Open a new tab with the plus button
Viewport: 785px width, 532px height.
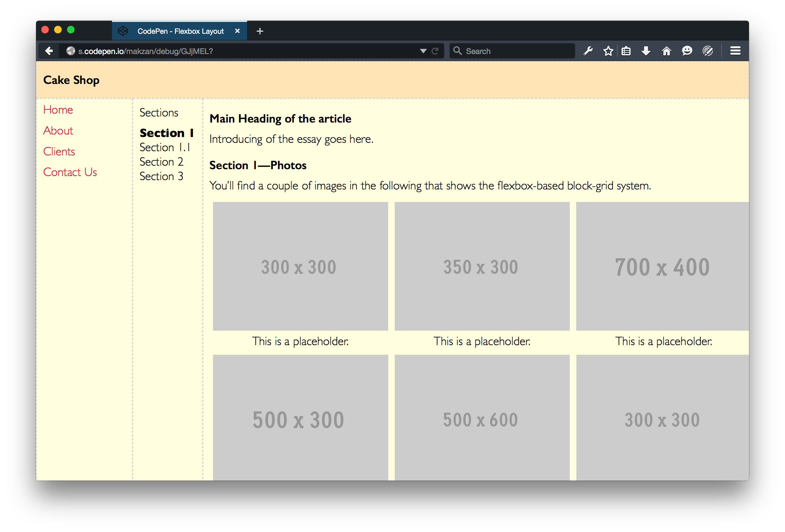point(260,31)
